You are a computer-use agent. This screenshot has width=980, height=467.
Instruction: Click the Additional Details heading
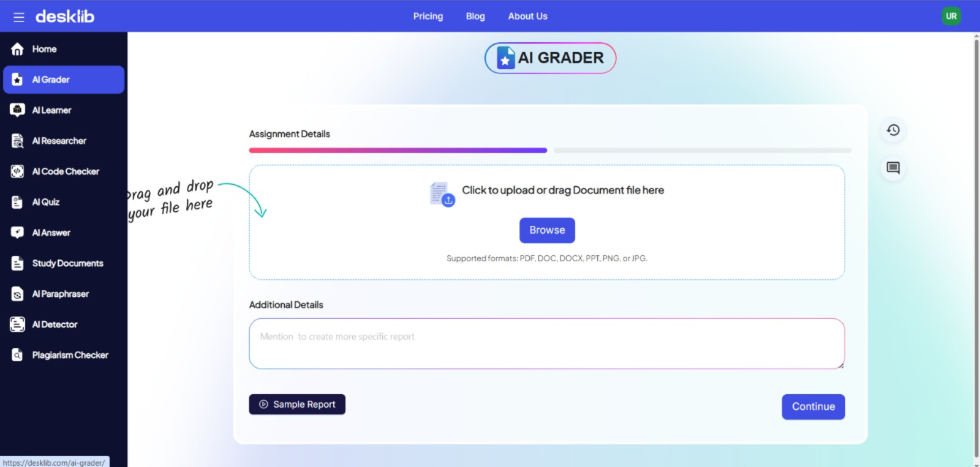click(x=286, y=305)
